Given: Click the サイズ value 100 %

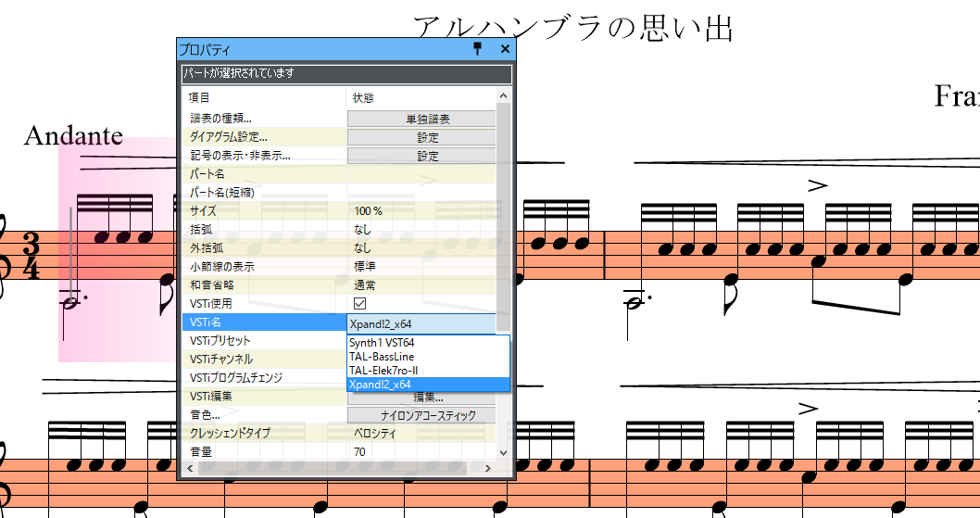Looking at the screenshot, I should 368,211.
